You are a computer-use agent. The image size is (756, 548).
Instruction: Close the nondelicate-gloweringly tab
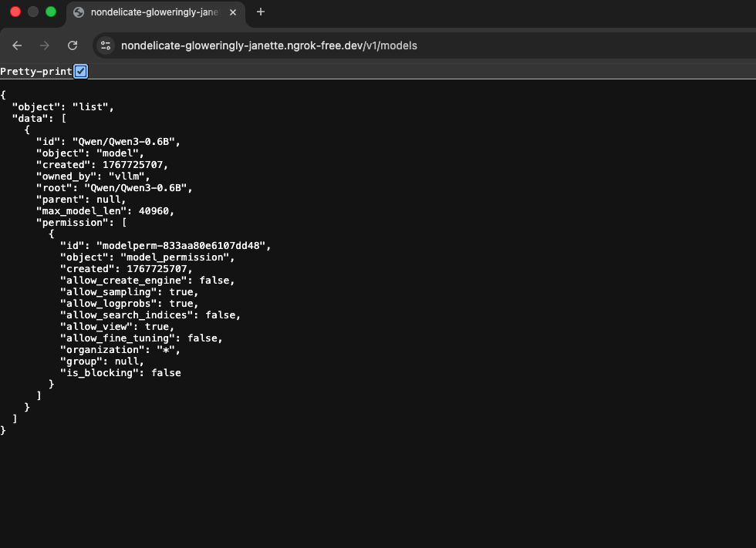(232, 12)
